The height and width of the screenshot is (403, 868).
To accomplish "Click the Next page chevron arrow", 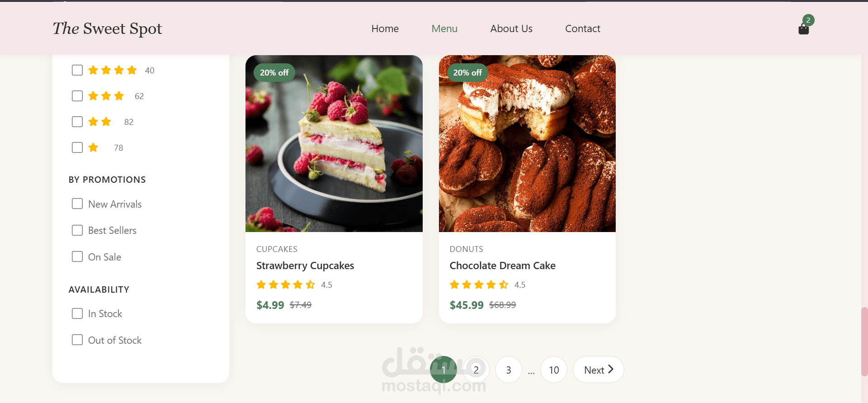I will click(611, 369).
